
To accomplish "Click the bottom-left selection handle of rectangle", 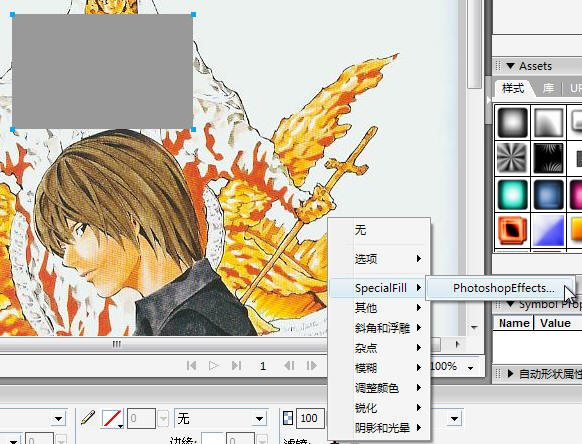I will point(12,129).
